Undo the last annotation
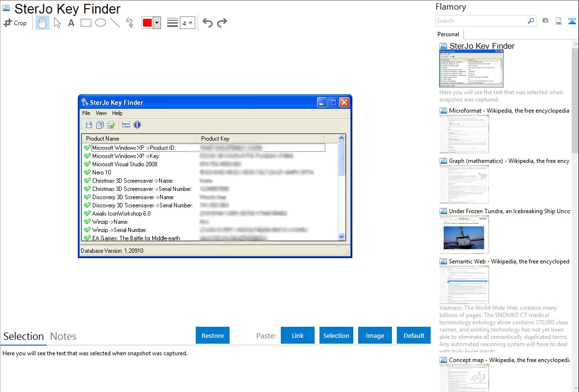The height and width of the screenshot is (392, 579). (x=207, y=23)
